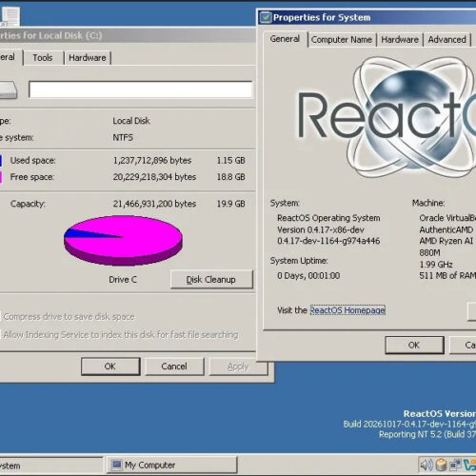This screenshot has width=476, height=476.
Task: Select 'ReactOS Operating System' text
Action: click(x=328, y=218)
